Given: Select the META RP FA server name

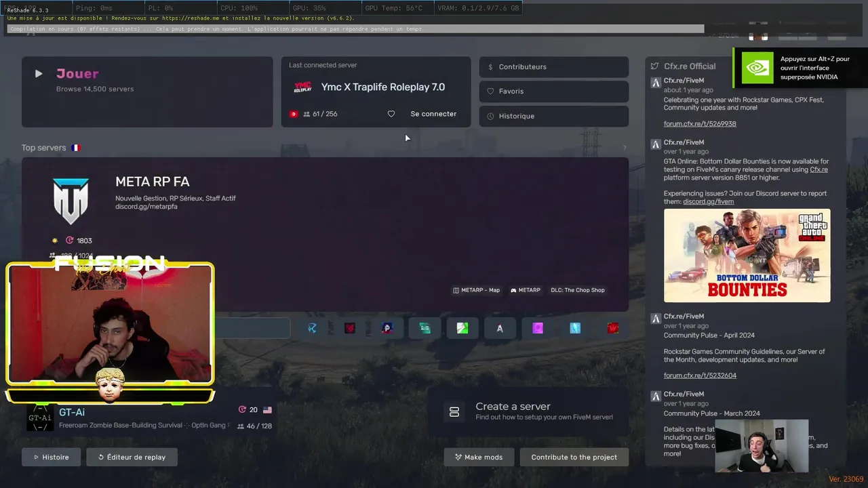Looking at the screenshot, I should coord(153,182).
